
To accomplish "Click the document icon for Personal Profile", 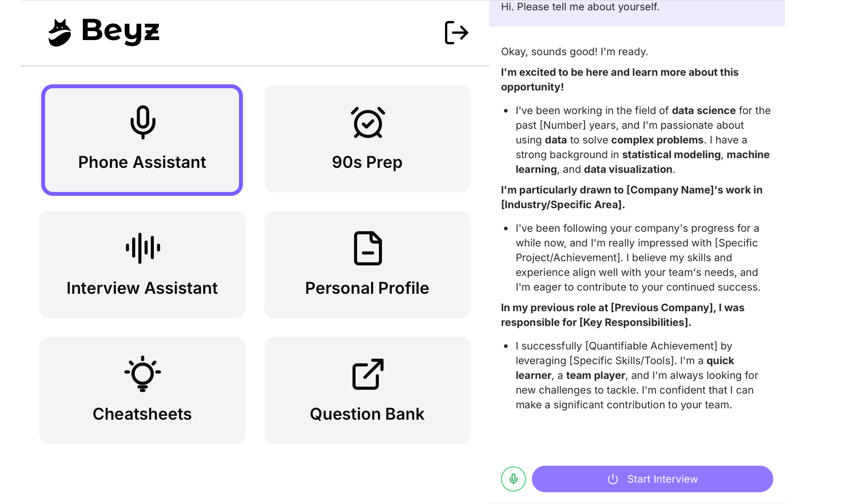I will tap(368, 248).
